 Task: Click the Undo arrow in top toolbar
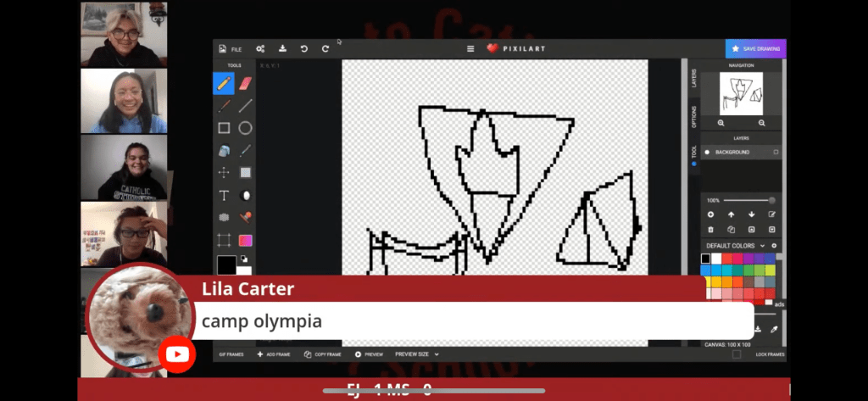(x=304, y=49)
